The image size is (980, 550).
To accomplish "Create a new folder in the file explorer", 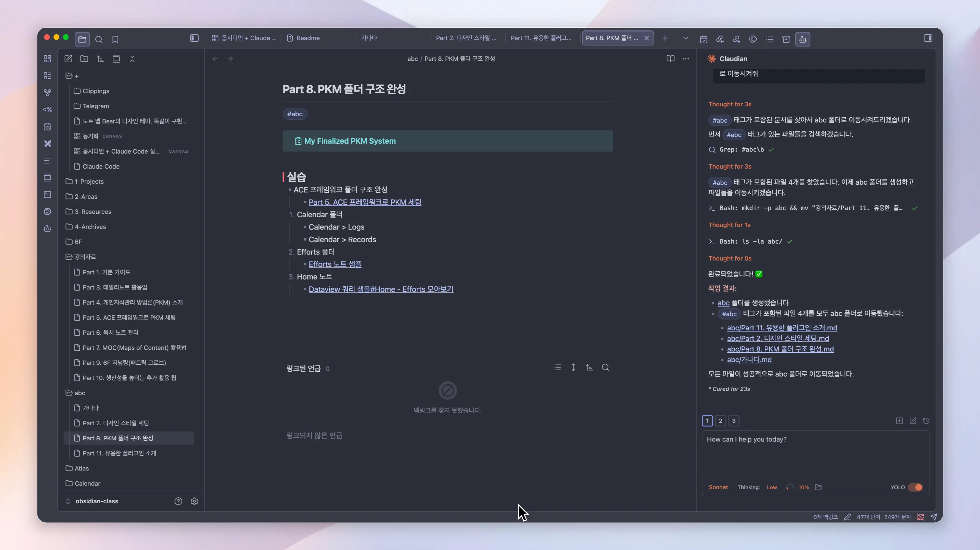I will 84,59.
